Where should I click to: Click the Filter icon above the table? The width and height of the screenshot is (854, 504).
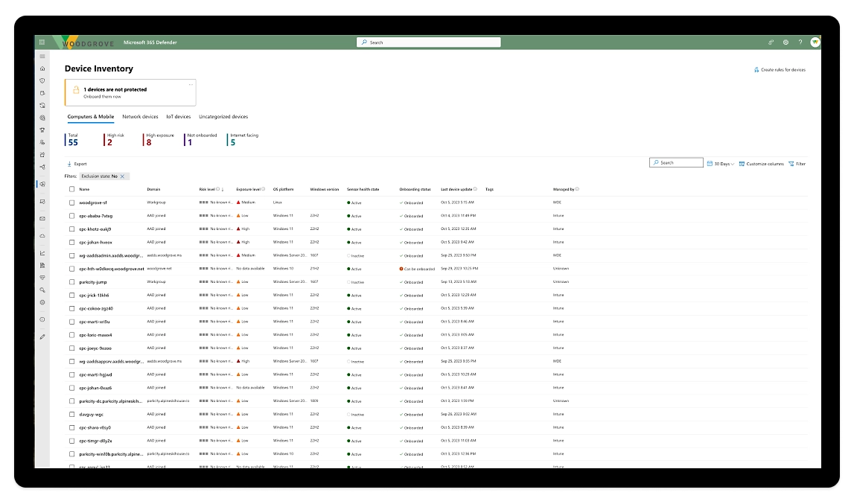tap(797, 164)
